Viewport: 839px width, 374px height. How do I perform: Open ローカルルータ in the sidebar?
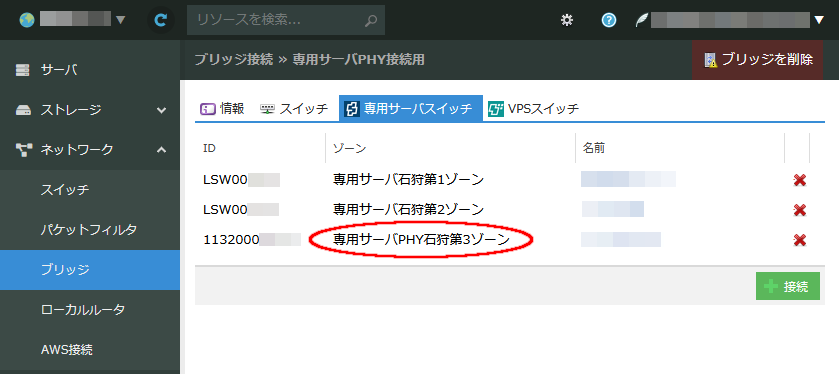(90, 310)
